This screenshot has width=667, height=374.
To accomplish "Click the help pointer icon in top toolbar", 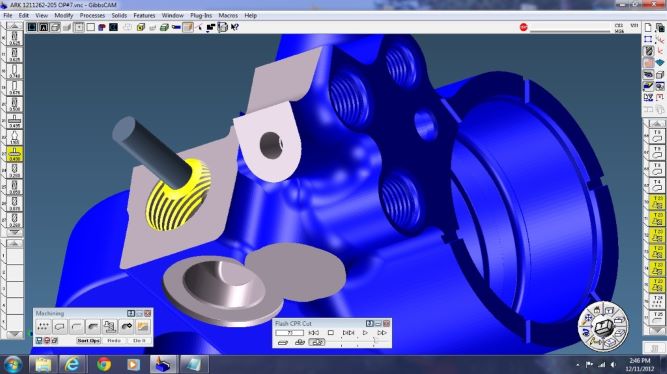I will tap(234, 27).
